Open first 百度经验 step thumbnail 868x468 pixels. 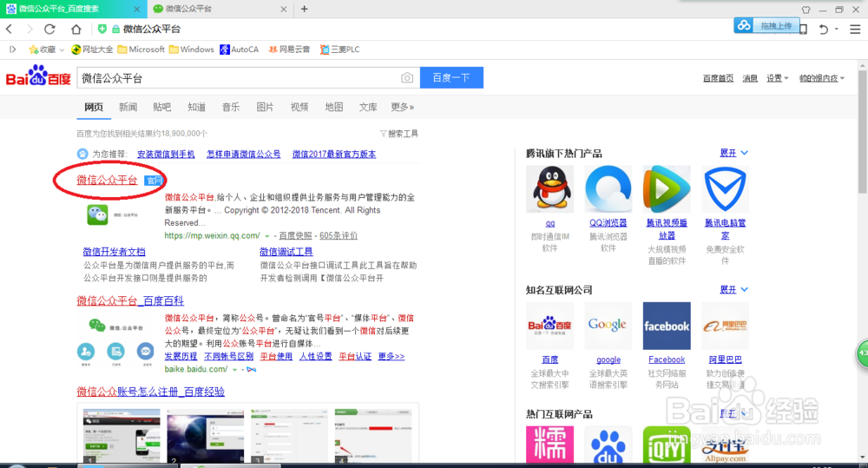[x=122, y=435]
